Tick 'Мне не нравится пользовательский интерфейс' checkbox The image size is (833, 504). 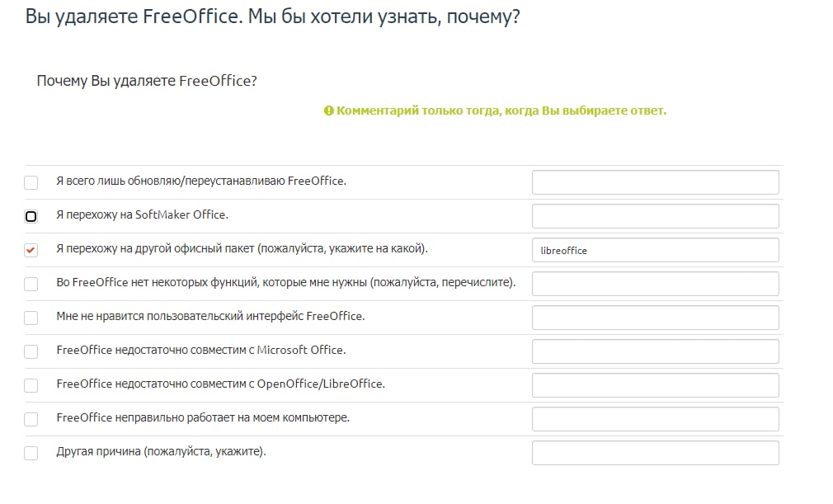pyautogui.click(x=31, y=318)
